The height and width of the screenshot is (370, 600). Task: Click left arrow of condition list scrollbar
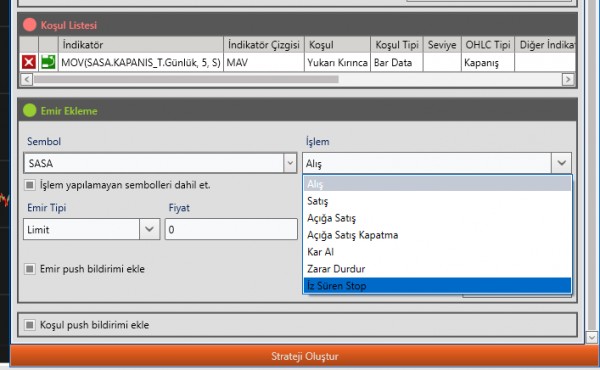(x=26, y=80)
